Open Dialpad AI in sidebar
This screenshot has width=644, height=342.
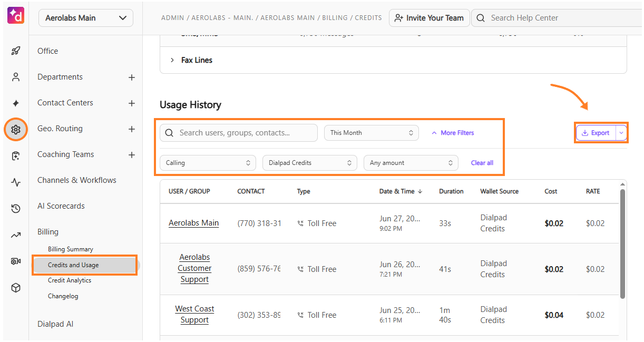pos(55,324)
